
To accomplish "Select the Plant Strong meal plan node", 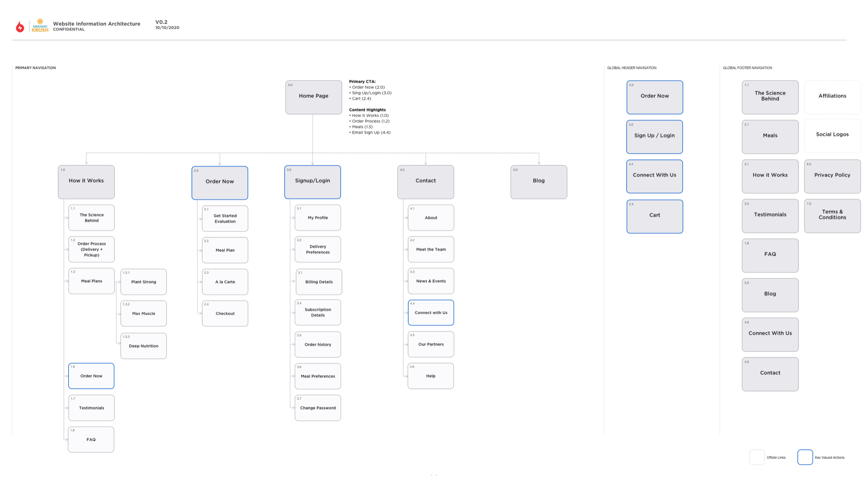I will 143,282.
